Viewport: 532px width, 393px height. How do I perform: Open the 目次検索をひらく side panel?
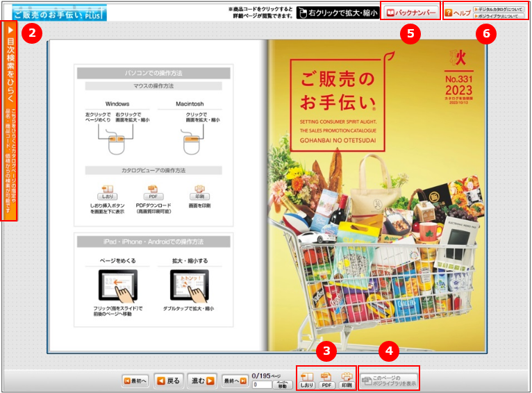10,120
